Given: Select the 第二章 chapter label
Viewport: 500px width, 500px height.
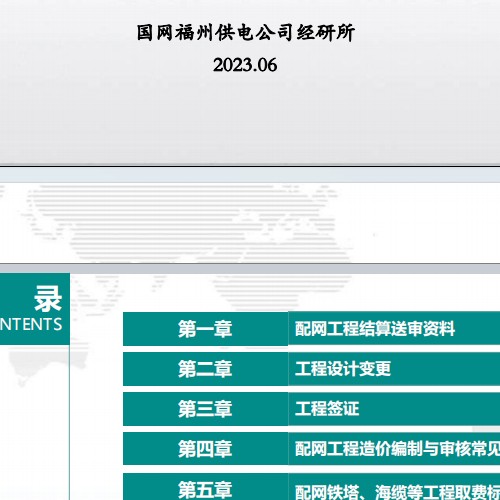Looking at the screenshot, I should pos(205,369).
